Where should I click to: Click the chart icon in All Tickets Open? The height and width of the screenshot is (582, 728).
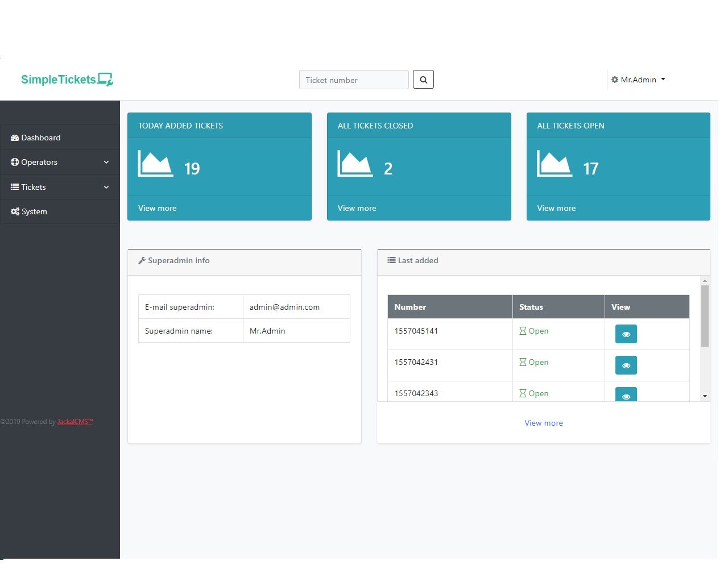[x=555, y=164]
